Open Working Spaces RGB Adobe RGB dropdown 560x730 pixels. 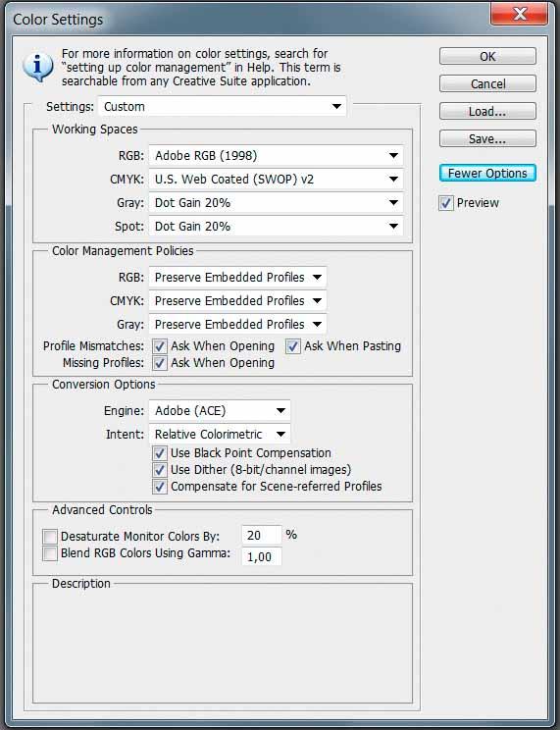pos(276,155)
